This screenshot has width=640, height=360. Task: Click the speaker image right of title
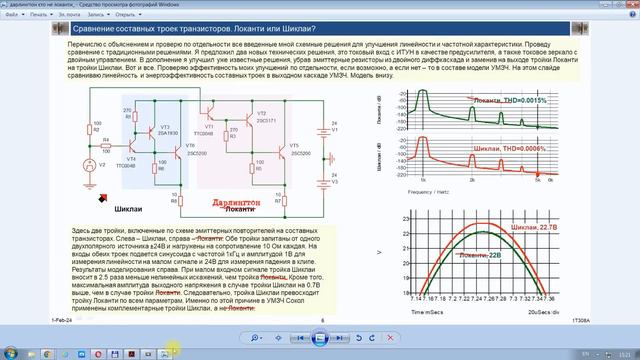580,29
